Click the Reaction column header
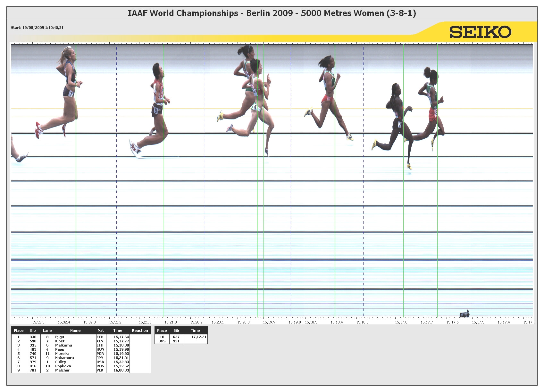This screenshot has width=544, height=392. point(140,331)
